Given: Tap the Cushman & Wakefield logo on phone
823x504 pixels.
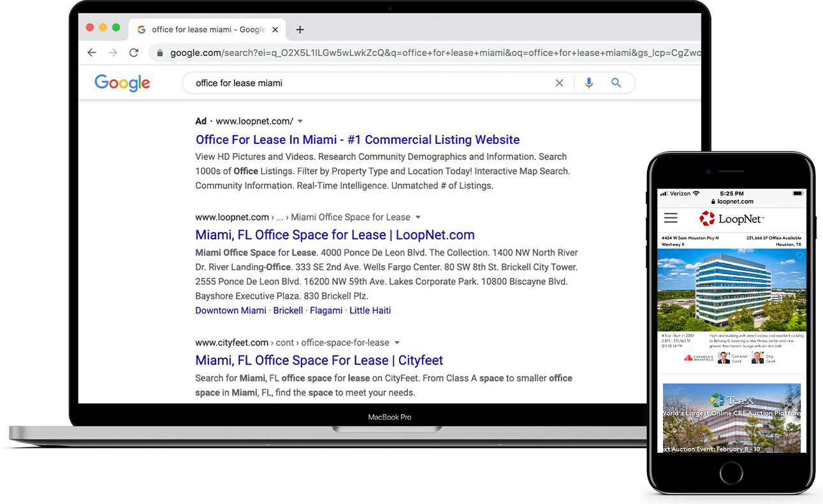Looking at the screenshot, I should (697, 358).
